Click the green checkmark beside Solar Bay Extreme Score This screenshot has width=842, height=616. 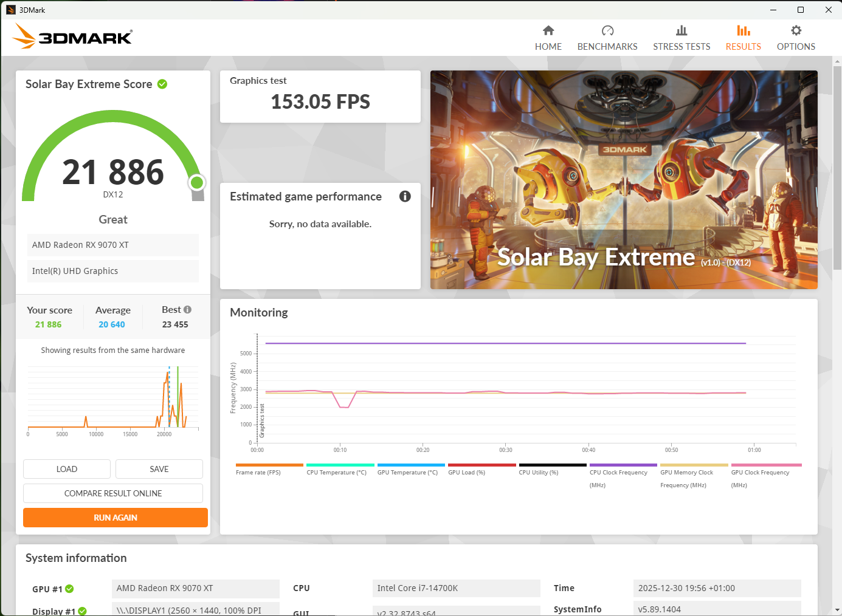click(162, 84)
